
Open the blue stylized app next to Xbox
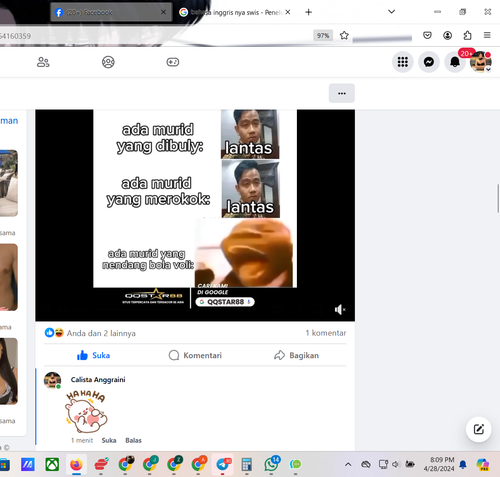[28, 464]
